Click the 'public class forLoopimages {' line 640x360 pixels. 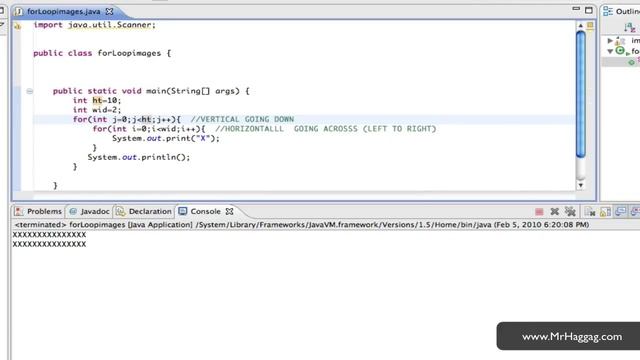pyautogui.click(x=102, y=53)
